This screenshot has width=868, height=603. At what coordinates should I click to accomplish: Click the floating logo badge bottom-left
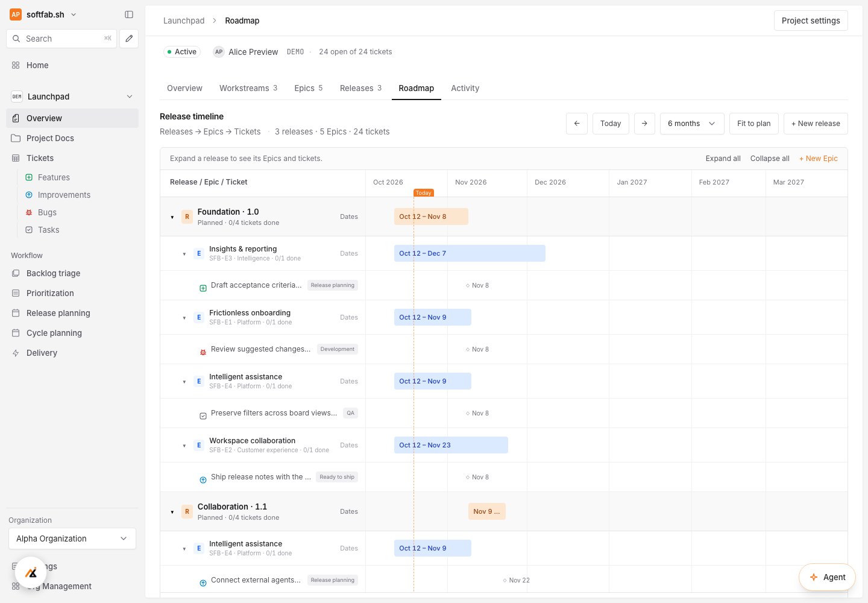(31, 573)
